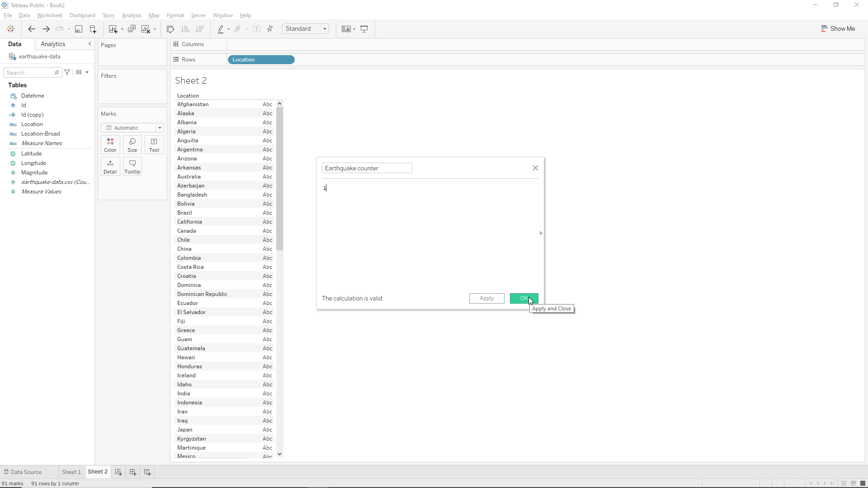Screen dimensions: 868x488
Task: Open the Worksheet menu
Action: click(50, 15)
